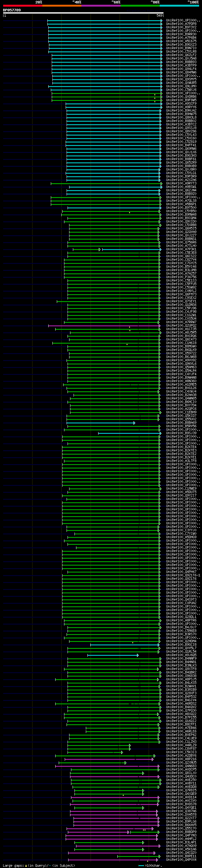This screenshot has width=202, height=868.
Task: Select the query name BP057789
Action: point(12,10)
